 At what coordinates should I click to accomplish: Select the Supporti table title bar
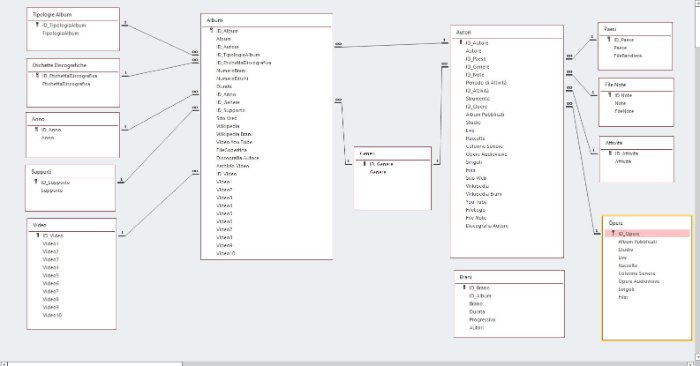[x=71, y=172]
